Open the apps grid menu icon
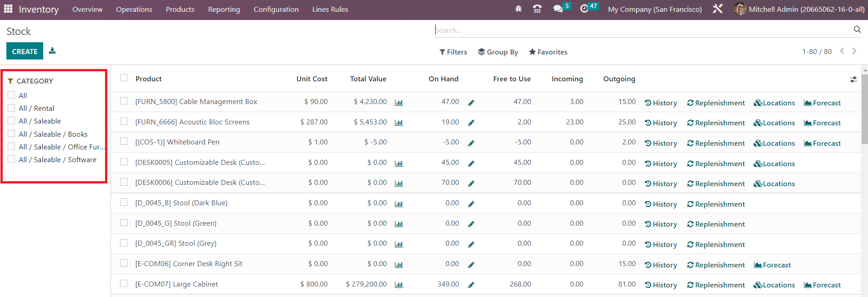Image resolution: width=868 pixels, height=297 pixels. click(x=8, y=9)
